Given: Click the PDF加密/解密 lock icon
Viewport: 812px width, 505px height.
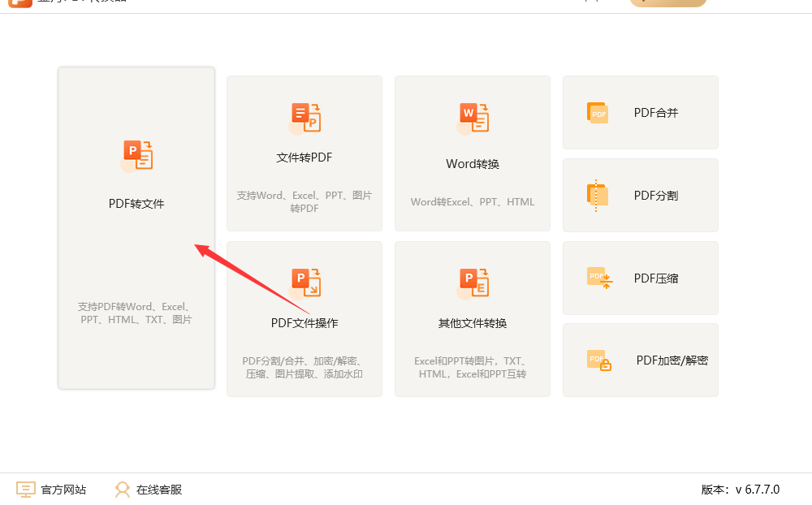Looking at the screenshot, I should click(599, 360).
